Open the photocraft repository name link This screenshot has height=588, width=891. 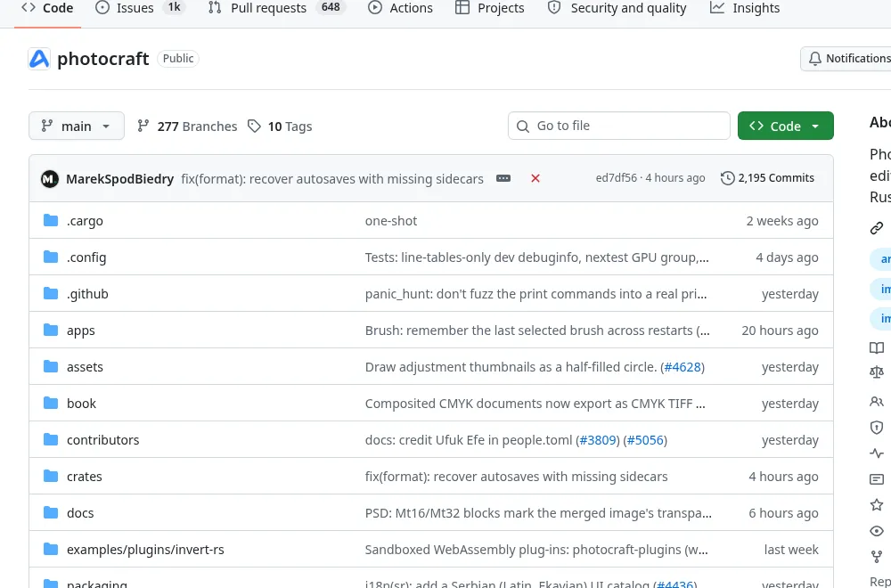tap(102, 59)
